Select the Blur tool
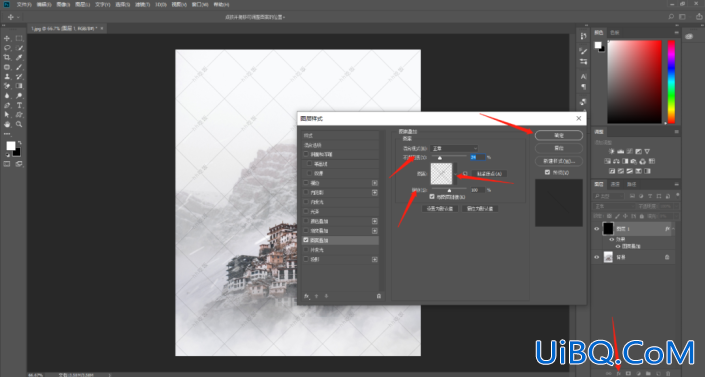705x377 pixels. tap(7, 95)
